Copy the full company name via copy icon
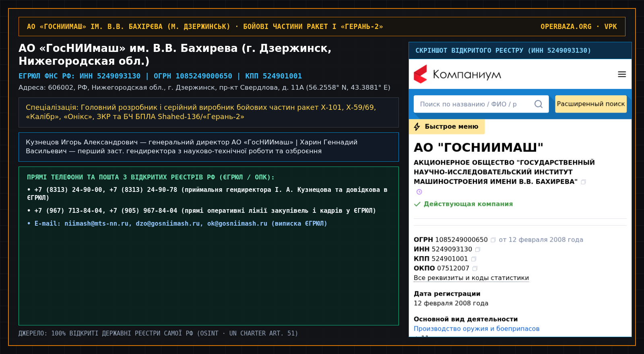The width and height of the screenshot is (644, 354). (583, 182)
